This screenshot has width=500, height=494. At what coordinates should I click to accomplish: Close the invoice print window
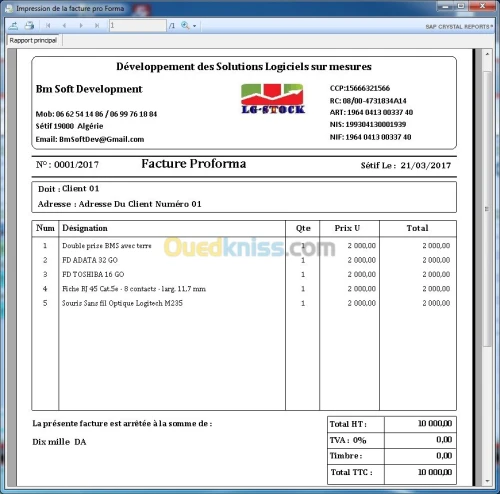pyautogui.click(x=482, y=6)
